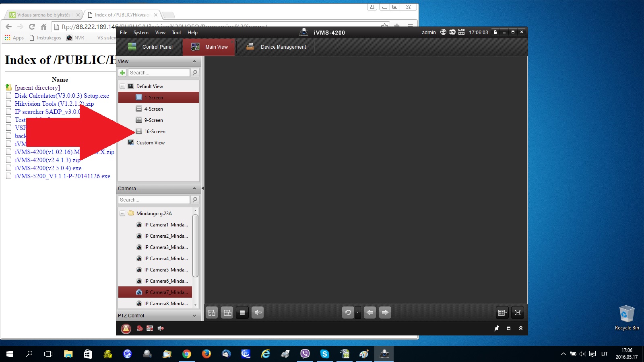
Task: Expand the PTZ Control panel
Action: coord(194,316)
